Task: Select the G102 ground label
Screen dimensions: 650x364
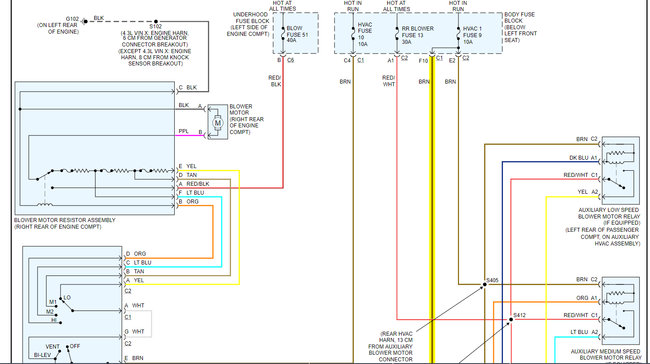Action: coord(73,19)
